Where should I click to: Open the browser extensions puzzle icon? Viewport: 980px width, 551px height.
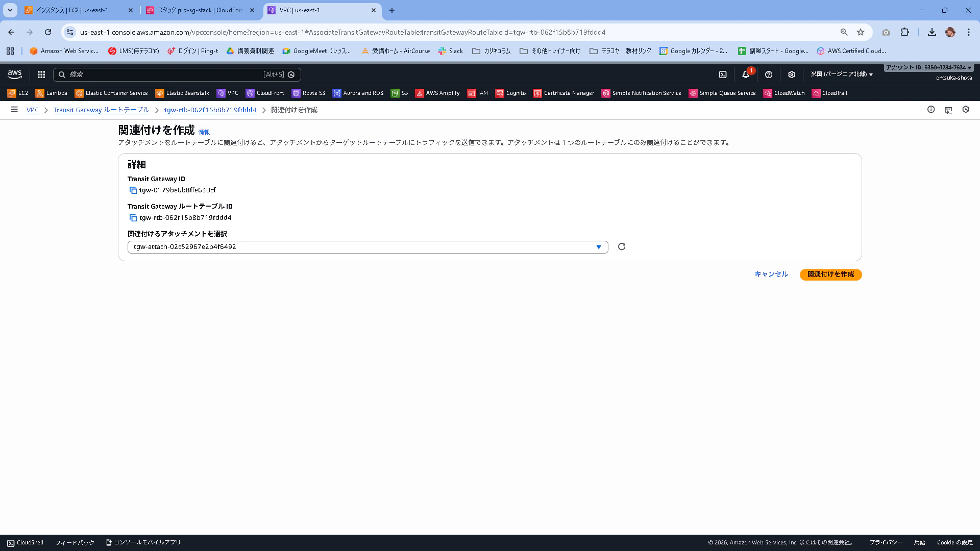click(x=904, y=32)
